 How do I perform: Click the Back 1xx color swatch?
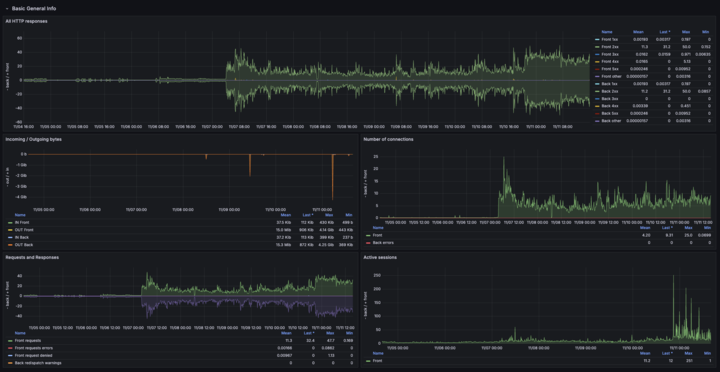click(x=596, y=84)
